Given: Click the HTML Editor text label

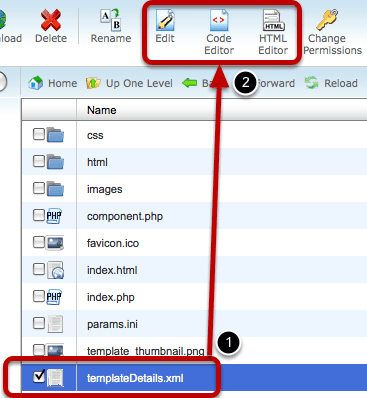Looking at the screenshot, I should click(x=273, y=44).
